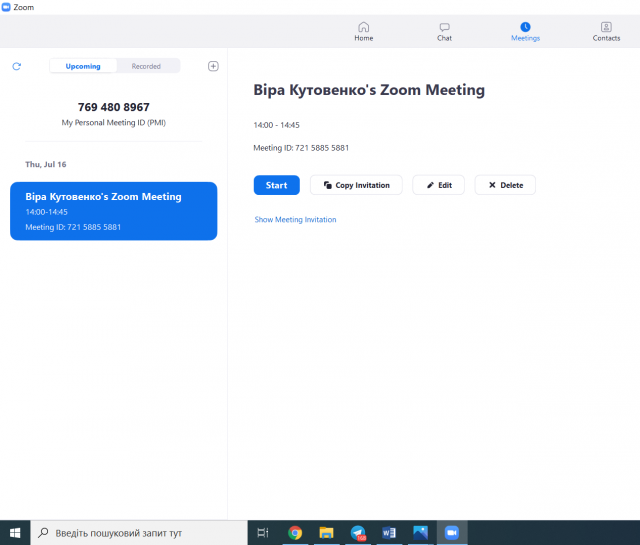Switch to the Recorded tab
Image resolution: width=640 pixels, height=545 pixels.
[146, 66]
